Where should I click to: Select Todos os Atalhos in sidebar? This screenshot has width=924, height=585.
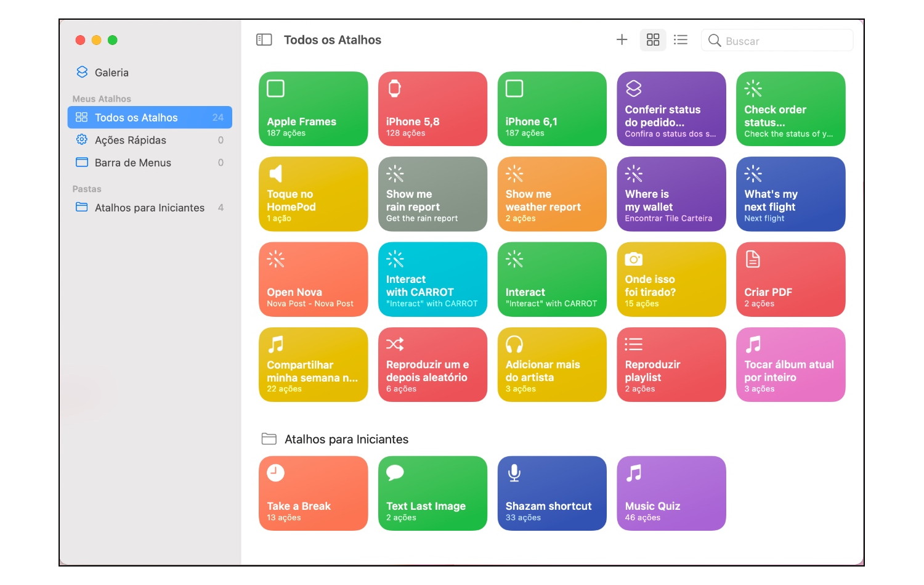150,117
